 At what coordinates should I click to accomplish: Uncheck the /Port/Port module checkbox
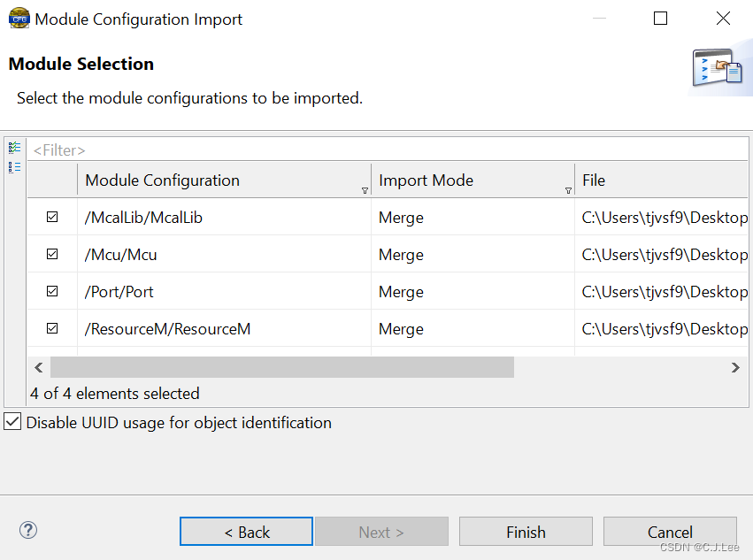(52, 291)
